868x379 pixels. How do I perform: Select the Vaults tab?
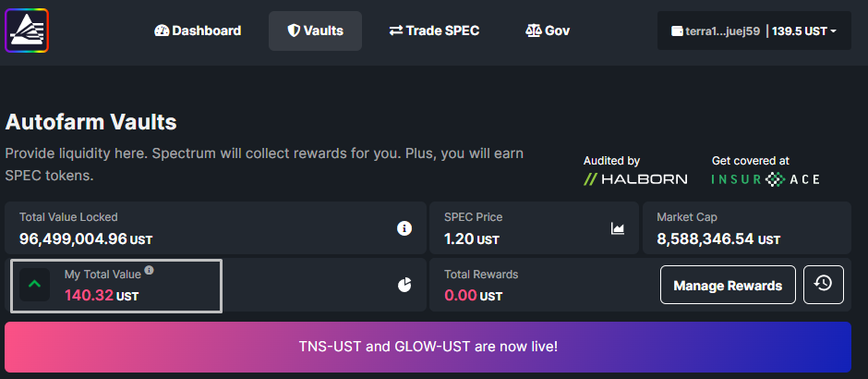pyautogui.click(x=315, y=31)
